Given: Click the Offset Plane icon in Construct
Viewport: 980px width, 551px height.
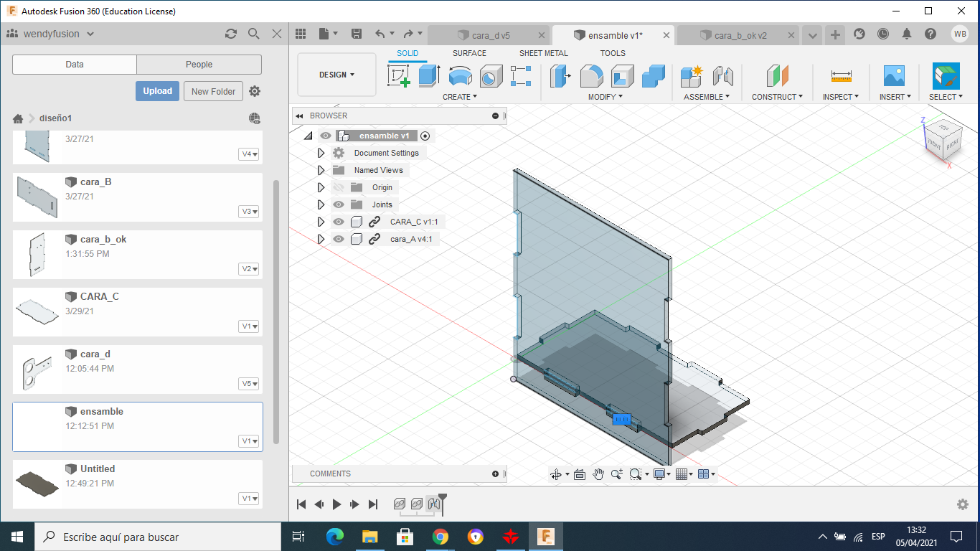Looking at the screenshot, I should pyautogui.click(x=778, y=76).
